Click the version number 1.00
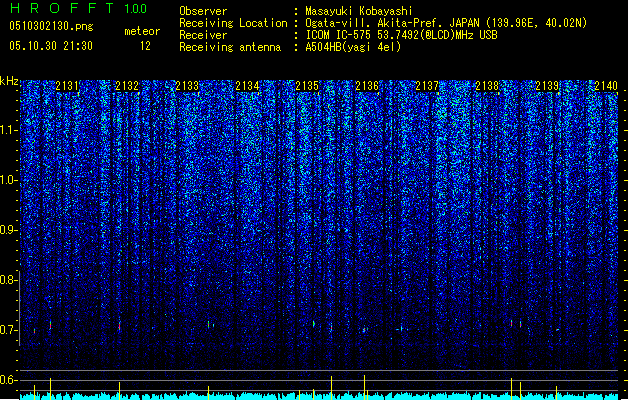Image resolution: width=629 pixels, height=400 pixels. 136,9
